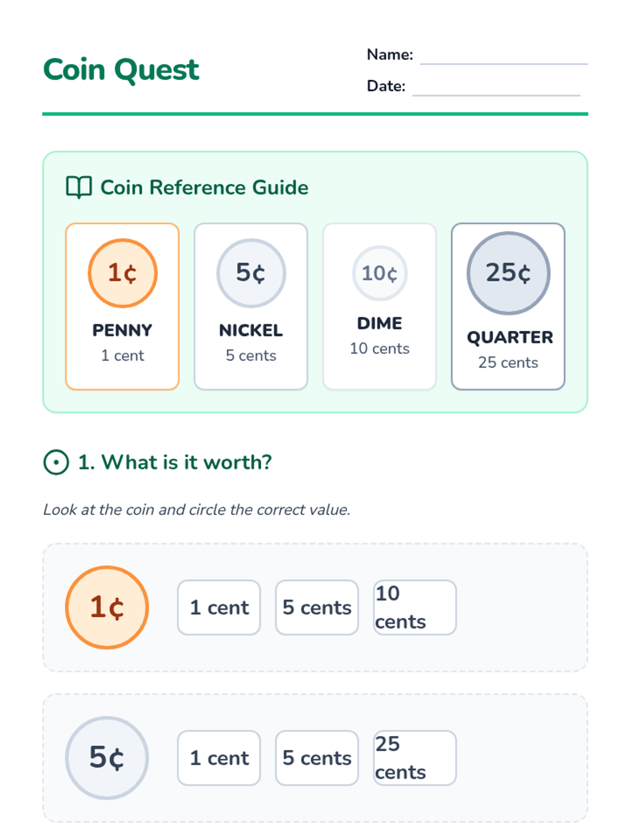This screenshot has height=840, width=630.
Task: Click the open book icon beside Coin Reference Guide
Action: [79, 187]
